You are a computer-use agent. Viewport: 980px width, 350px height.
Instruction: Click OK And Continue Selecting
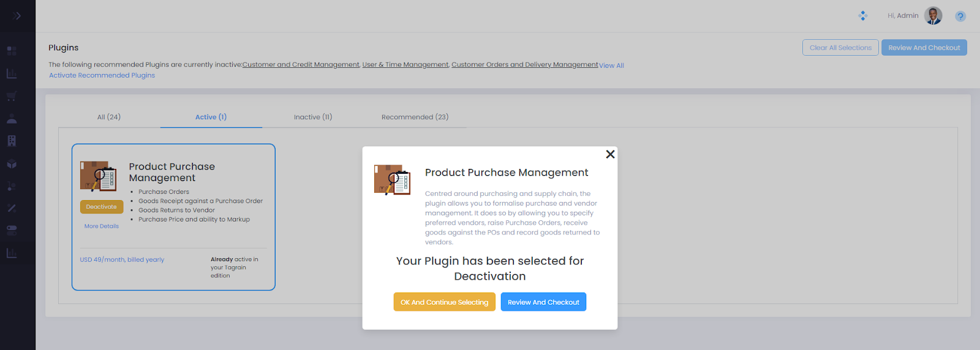point(445,302)
